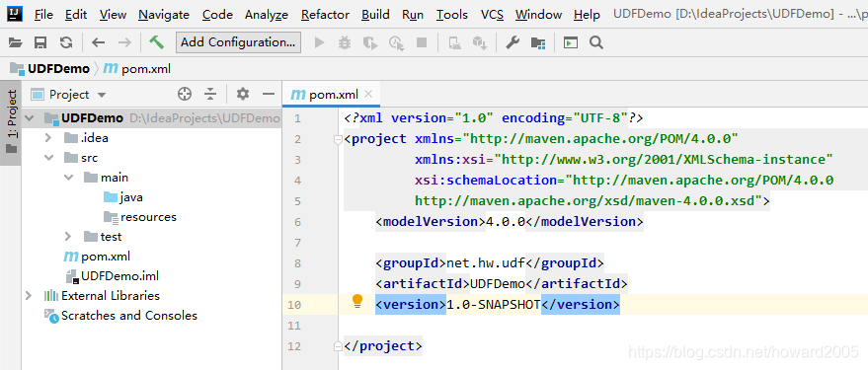Click the Open folder toolbar icon
868x370 pixels.
tap(15, 42)
